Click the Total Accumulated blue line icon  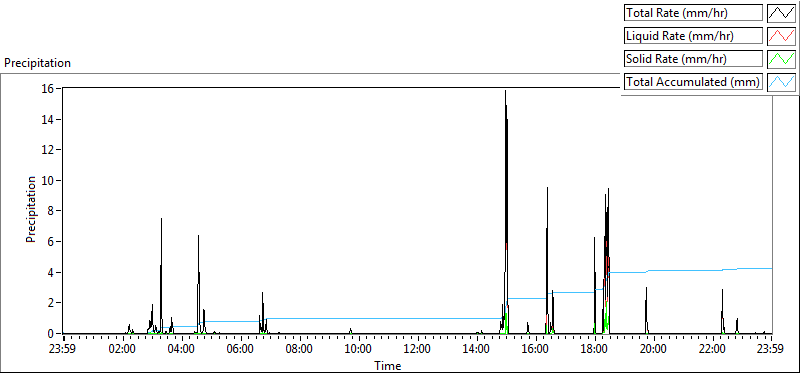tap(781, 82)
